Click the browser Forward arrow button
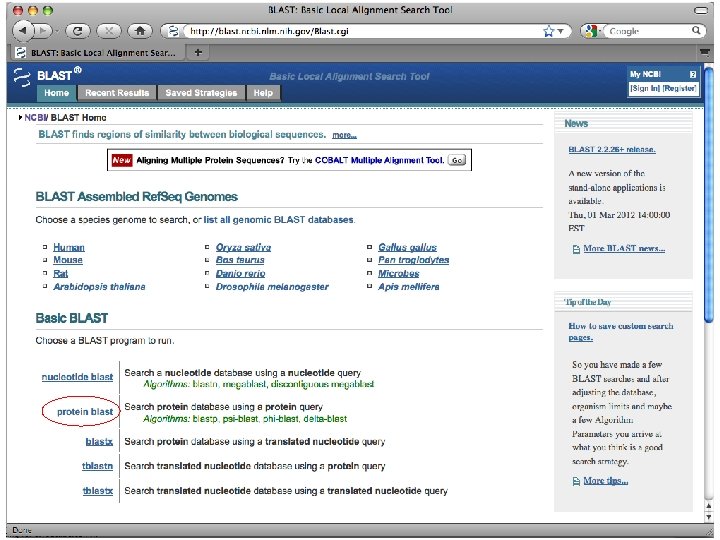Screen dimensions: 720x540 [x=43, y=31]
